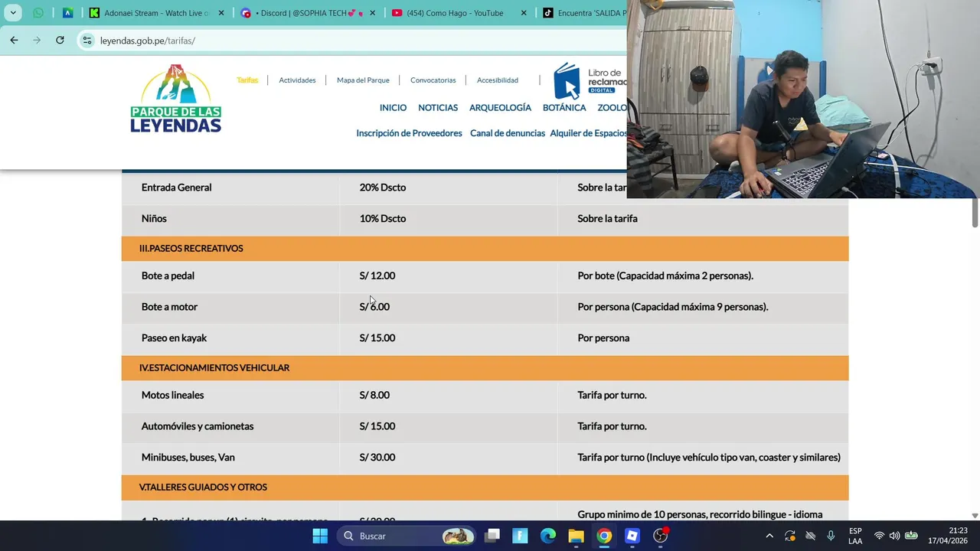Viewport: 980px width, 551px height.
Task: Select the Paseo en kayak row label
Action: click(174, 338)
